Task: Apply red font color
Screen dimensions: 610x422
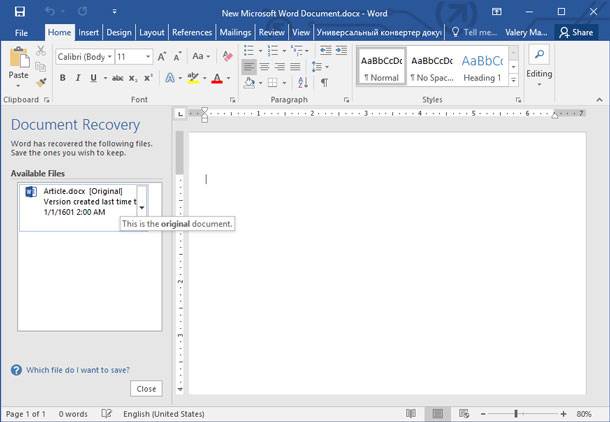Action: pos(217,78)
